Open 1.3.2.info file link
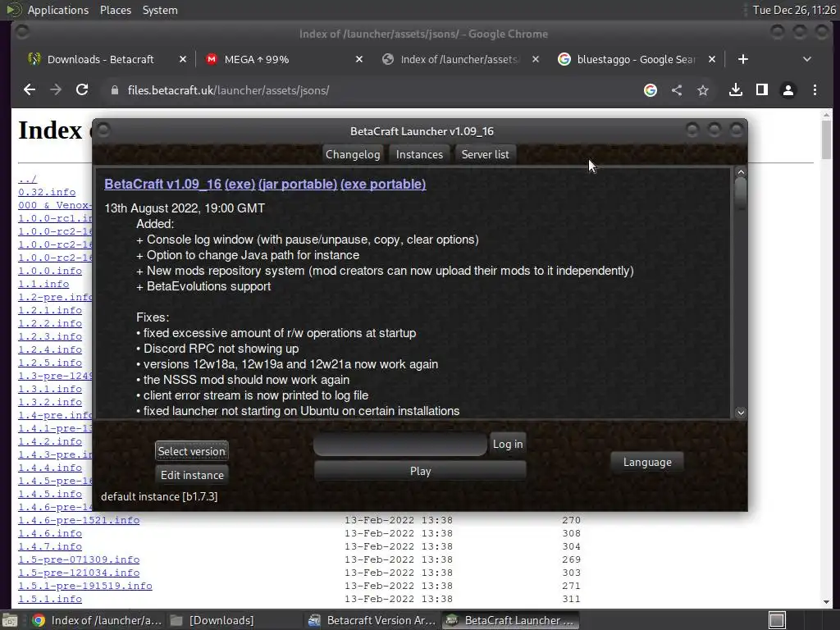Viewport: 840px width, 630px height. pos(50,402)
